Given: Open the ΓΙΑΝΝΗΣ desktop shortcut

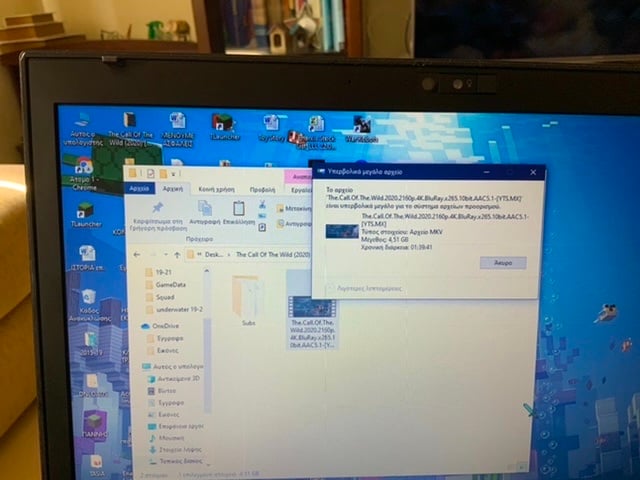Looking at the screenshot, I should 94,424.
